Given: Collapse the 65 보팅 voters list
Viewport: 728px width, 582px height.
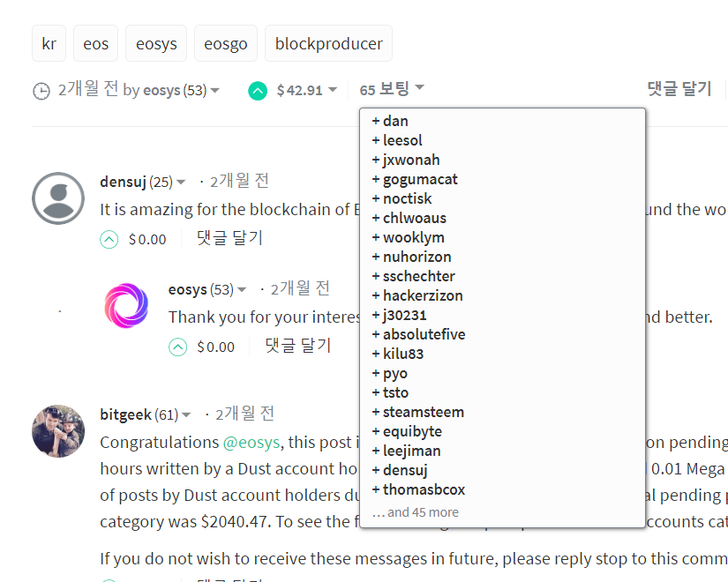Looking at the screenshot, I should tap(392, 89).
